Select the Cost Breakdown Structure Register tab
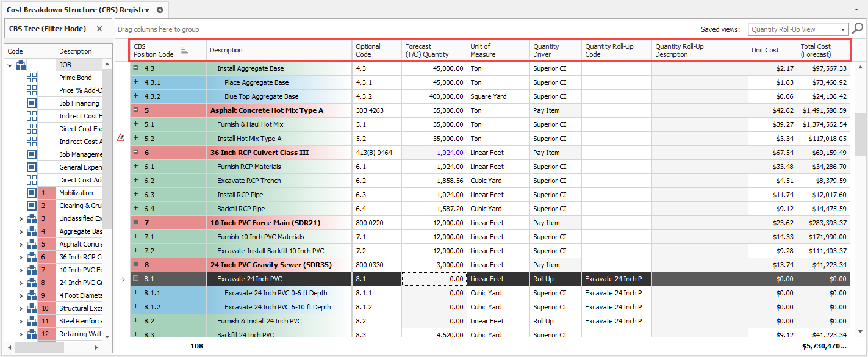The height and width of the screenshot is (357, 868). [77, 10]
